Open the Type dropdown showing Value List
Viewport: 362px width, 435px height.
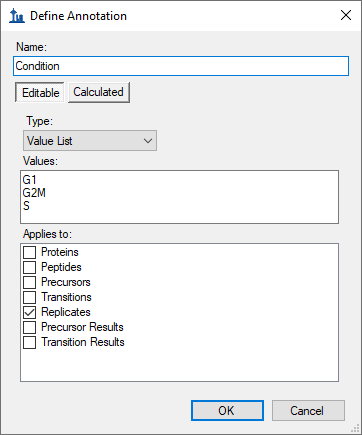tap(90, 141)
